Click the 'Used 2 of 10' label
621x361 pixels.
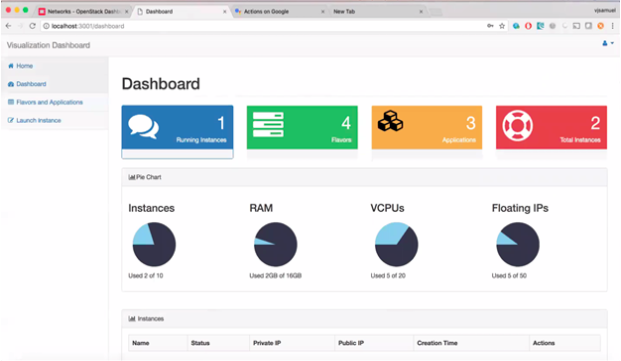[x=146, y=276]
